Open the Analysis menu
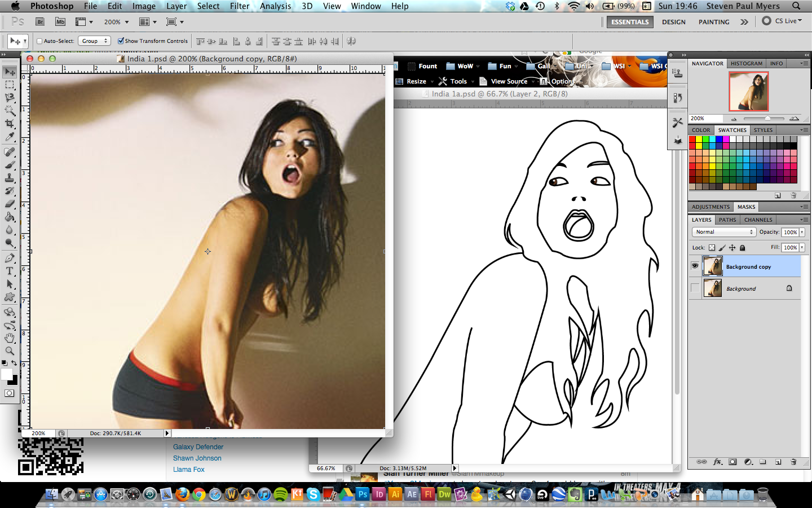Image resolution: width=812 pixels, height=508 pixels. point(275,6)
